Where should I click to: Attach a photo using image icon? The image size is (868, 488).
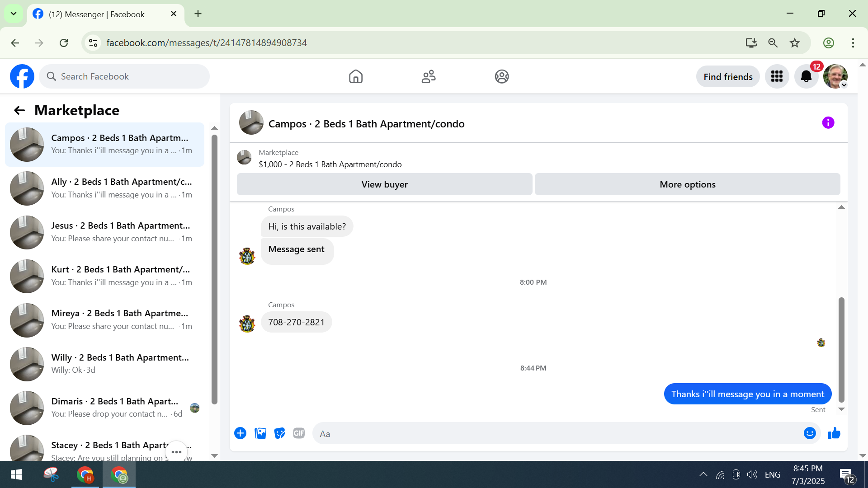[x=260, y=434]
